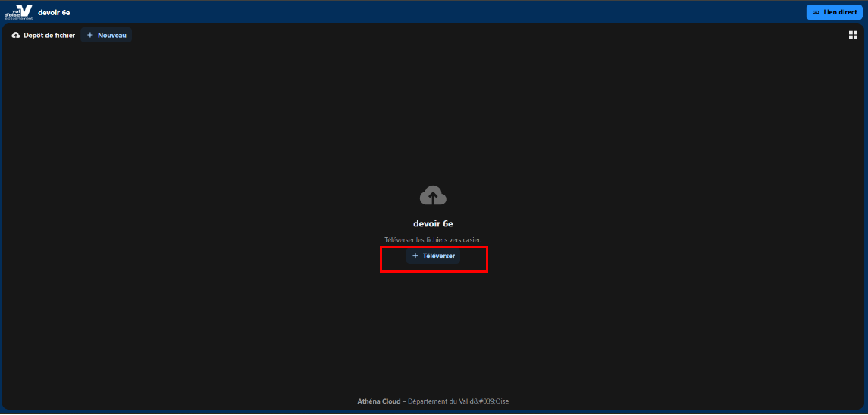Click the plus icon in the Nouveau button
Image resolution: width=868 pixels, height=415 pixels.
[x=90, y=36]
